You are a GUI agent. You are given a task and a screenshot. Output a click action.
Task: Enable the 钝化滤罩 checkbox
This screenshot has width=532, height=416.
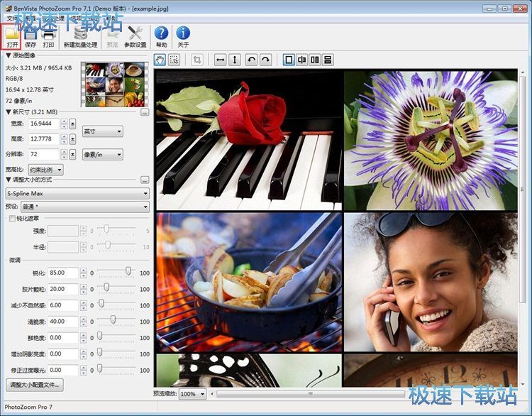tap(12, 218)
